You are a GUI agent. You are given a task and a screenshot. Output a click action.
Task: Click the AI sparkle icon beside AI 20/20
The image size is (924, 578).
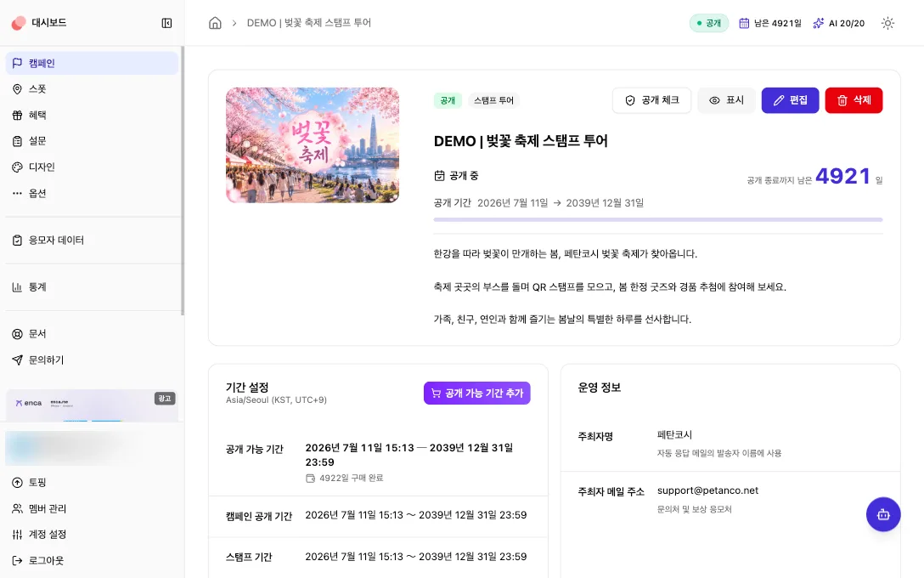pyautogui.click(x=819, y=23)
